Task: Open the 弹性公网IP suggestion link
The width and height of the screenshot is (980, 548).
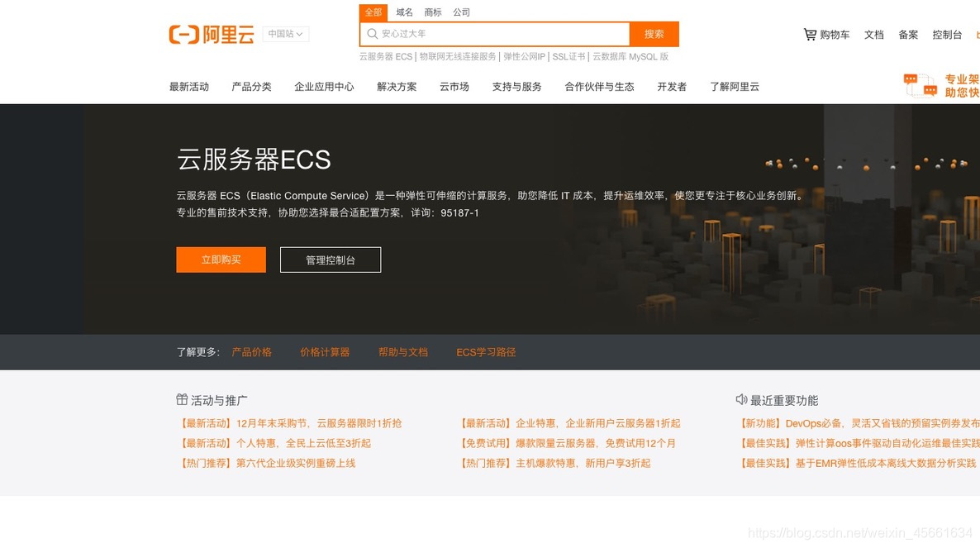Action: [525, 57]
